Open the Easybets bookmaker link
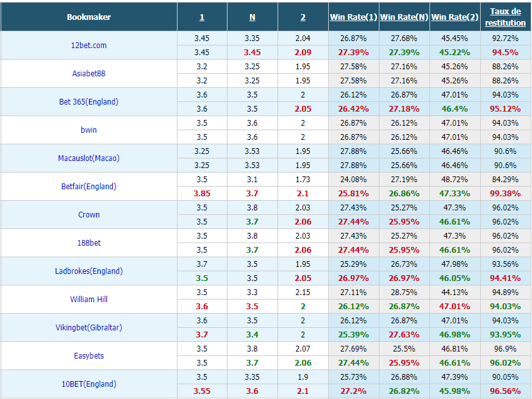Screen dimensions: 532x399 (x=89, y=355)
